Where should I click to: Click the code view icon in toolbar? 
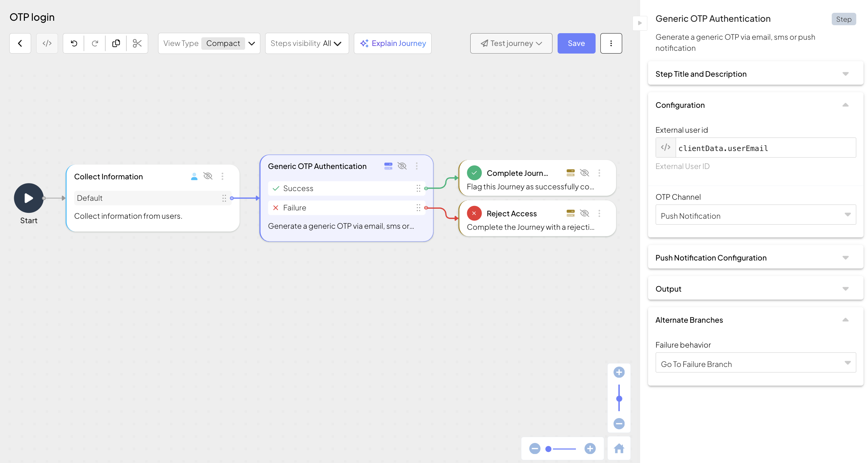pos(47,43)
